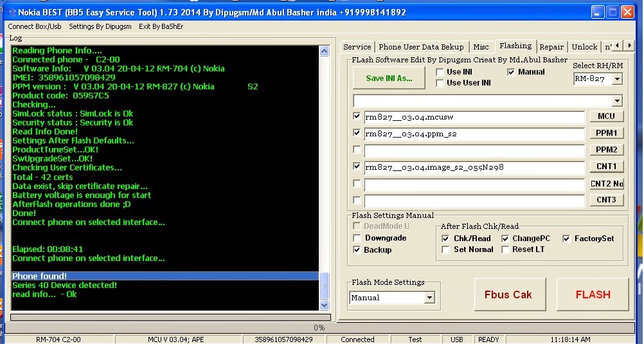Click the Save INI As button
Image resolution: width=644 pixels, height=344 pixels.
point(389,78)
